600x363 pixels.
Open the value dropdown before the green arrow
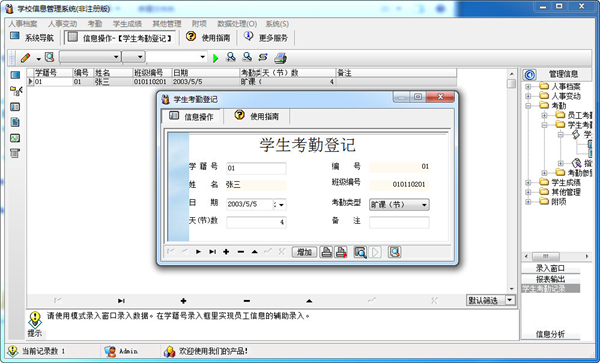tap(202, 57)
